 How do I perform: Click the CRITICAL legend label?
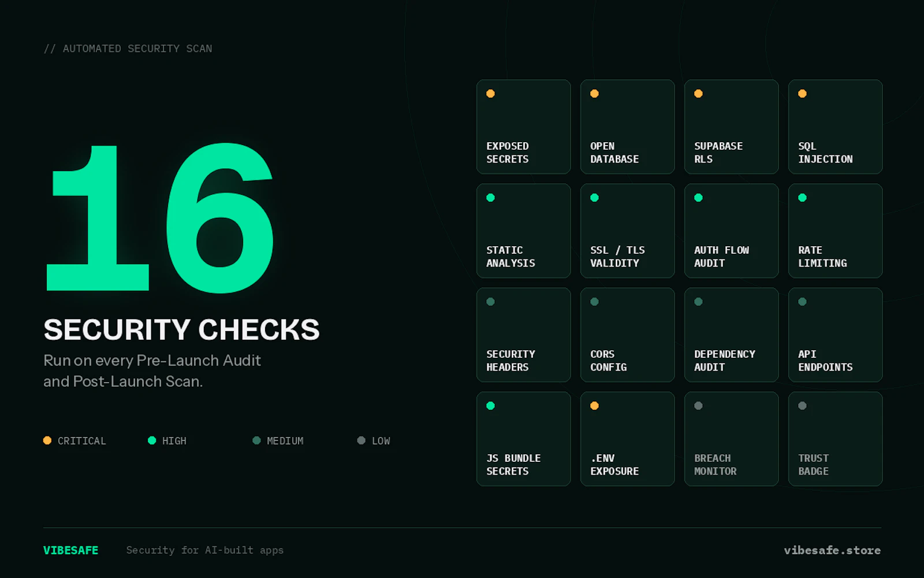82,441
